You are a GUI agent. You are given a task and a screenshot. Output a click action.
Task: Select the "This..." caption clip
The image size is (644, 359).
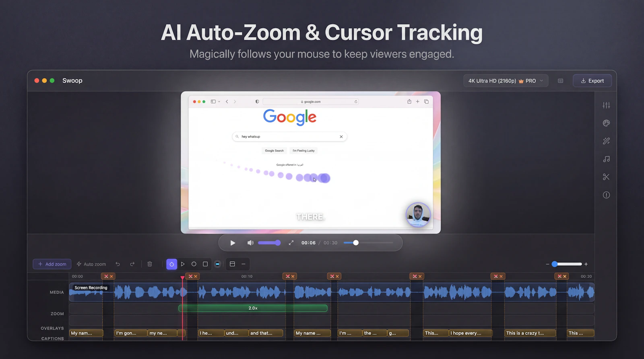pos(436,333)
